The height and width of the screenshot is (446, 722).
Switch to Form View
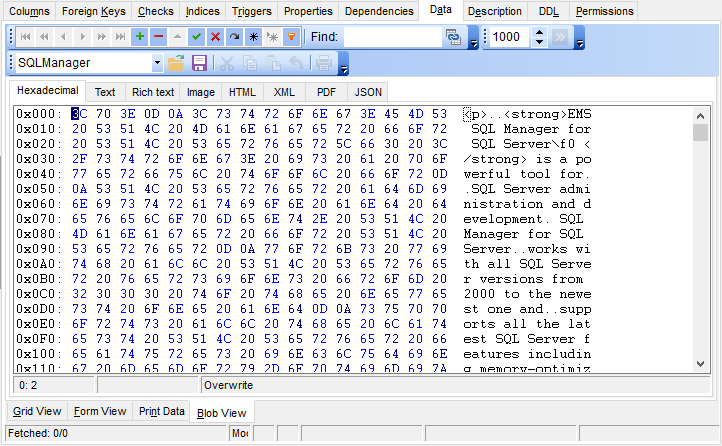point(100,411)
